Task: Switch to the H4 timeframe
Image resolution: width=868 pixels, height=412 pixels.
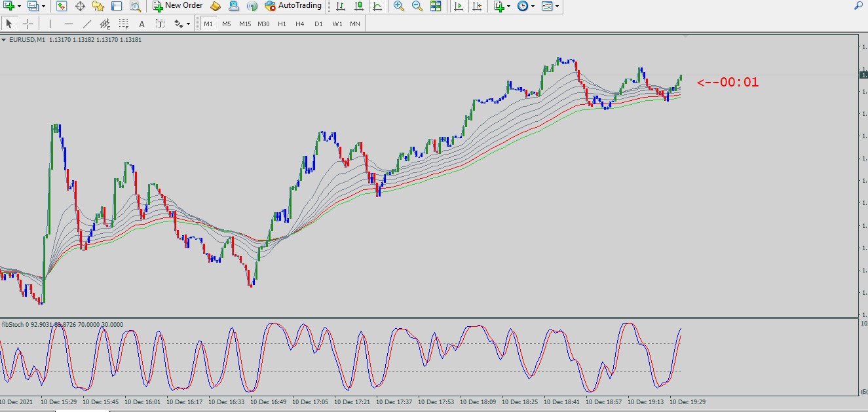Action: [299, 24]
